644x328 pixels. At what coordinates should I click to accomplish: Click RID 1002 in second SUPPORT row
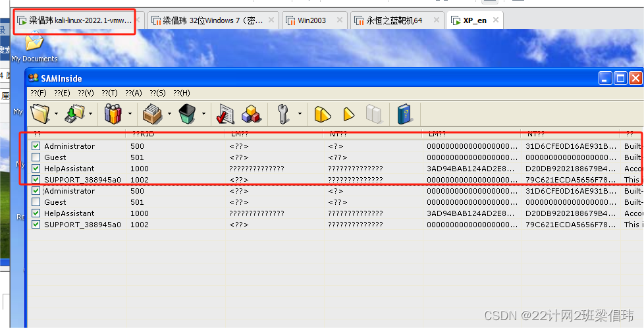pyautogui.click(x=139, y=224)
